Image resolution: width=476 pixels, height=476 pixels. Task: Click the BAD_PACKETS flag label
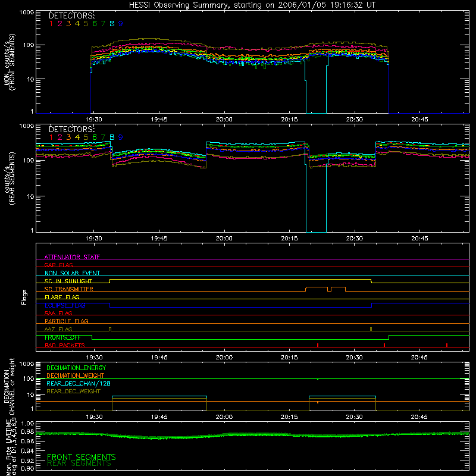(x=65, y=345)
